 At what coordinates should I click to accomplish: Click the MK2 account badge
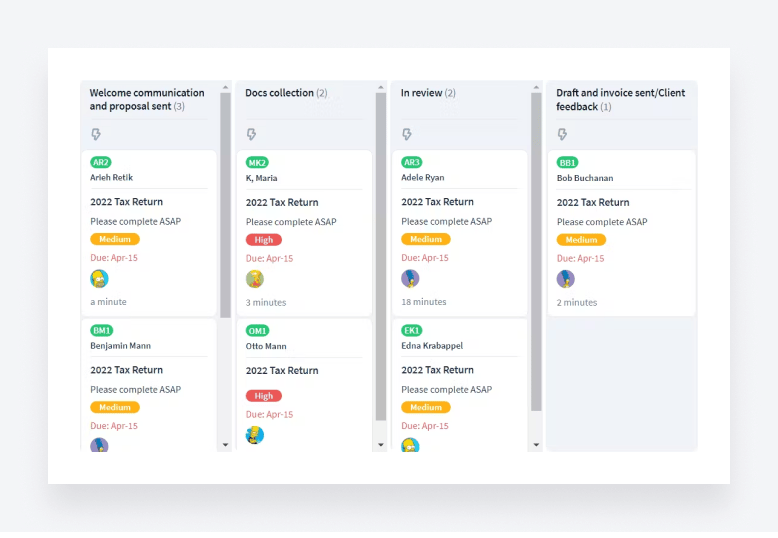(257, 163)
